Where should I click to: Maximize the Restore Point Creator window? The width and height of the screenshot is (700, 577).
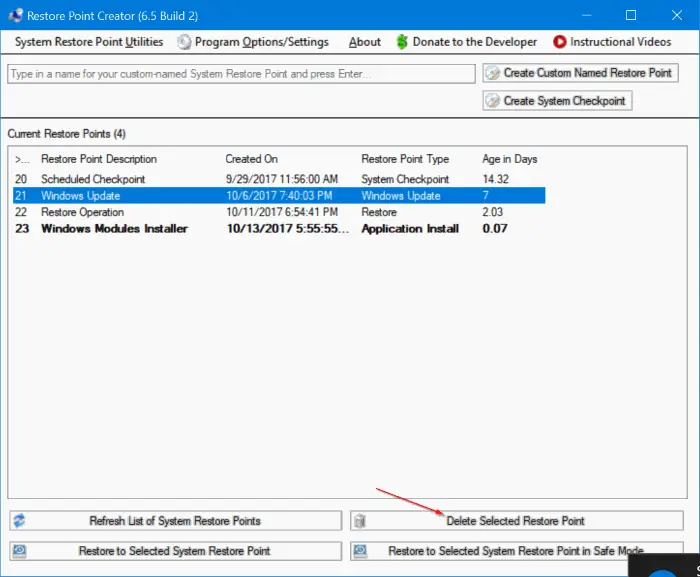point(631,16)
